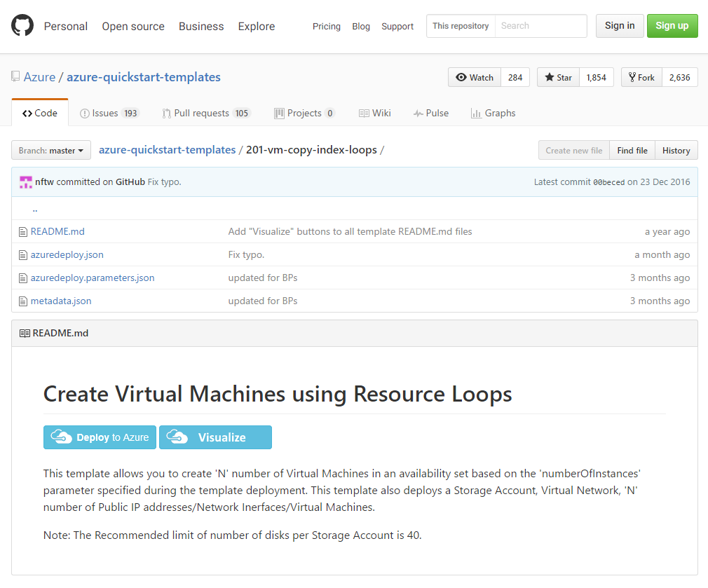
Task: Click the green Sign up button
Action: [x=672, y=26]
